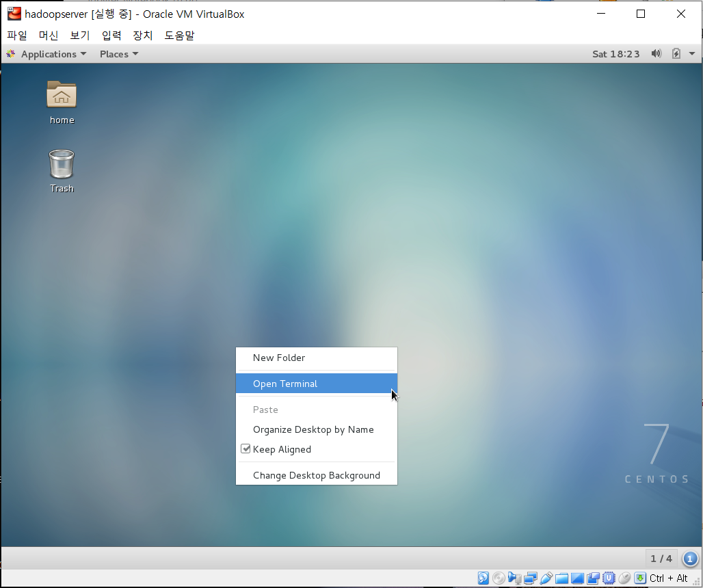
Task: Click the network adapters status icon
Action: pos(531,578)
